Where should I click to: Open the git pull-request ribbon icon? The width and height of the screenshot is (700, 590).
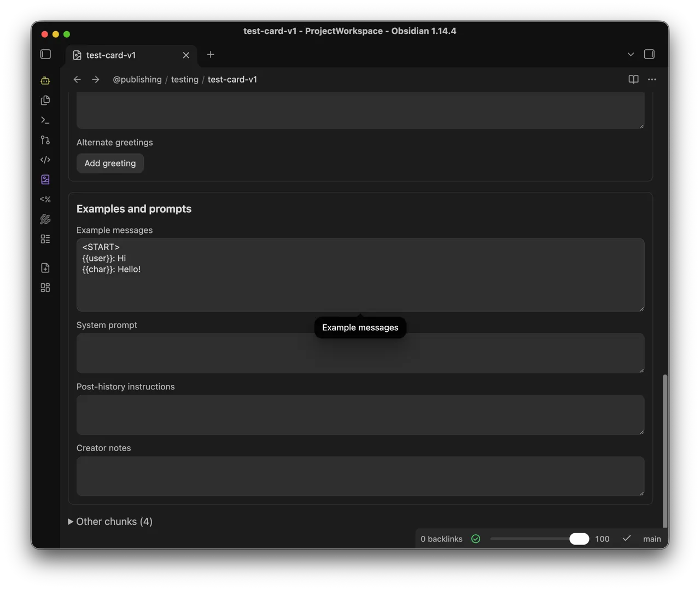(45, 140)
